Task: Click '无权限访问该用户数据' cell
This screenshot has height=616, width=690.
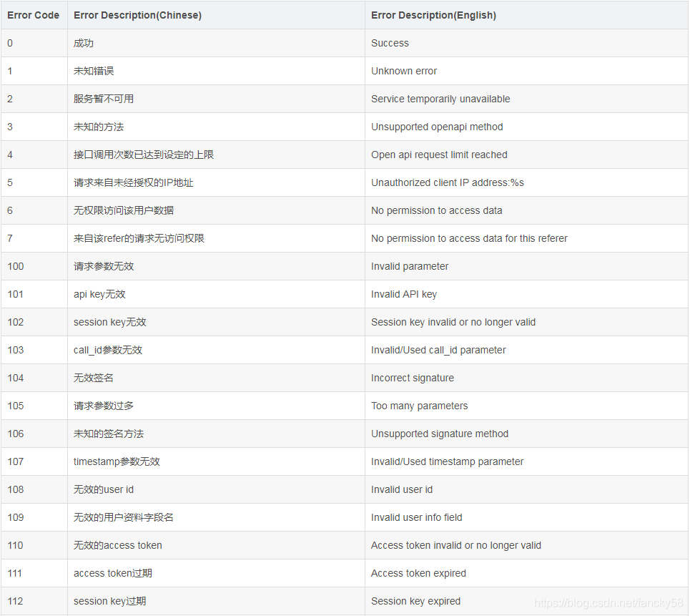Action: [216, 210]
